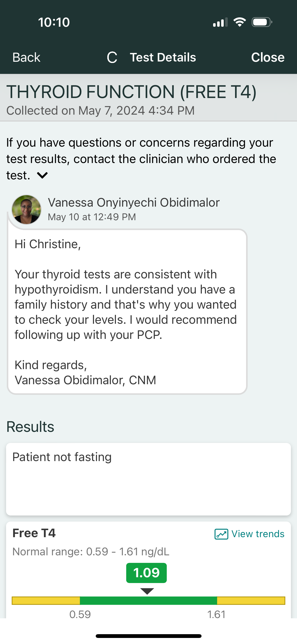Tap the cellular signal bars icon
297x644 pixels.
pos(220,22)
